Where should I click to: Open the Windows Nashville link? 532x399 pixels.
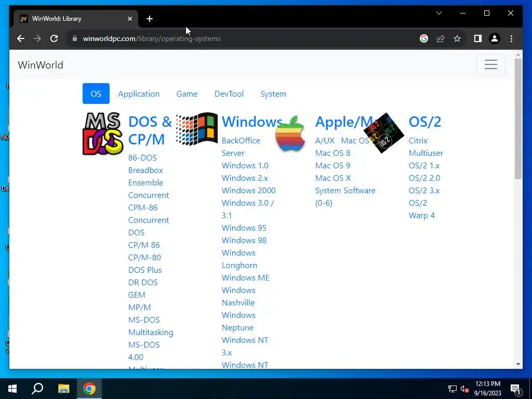pos(238,296)
